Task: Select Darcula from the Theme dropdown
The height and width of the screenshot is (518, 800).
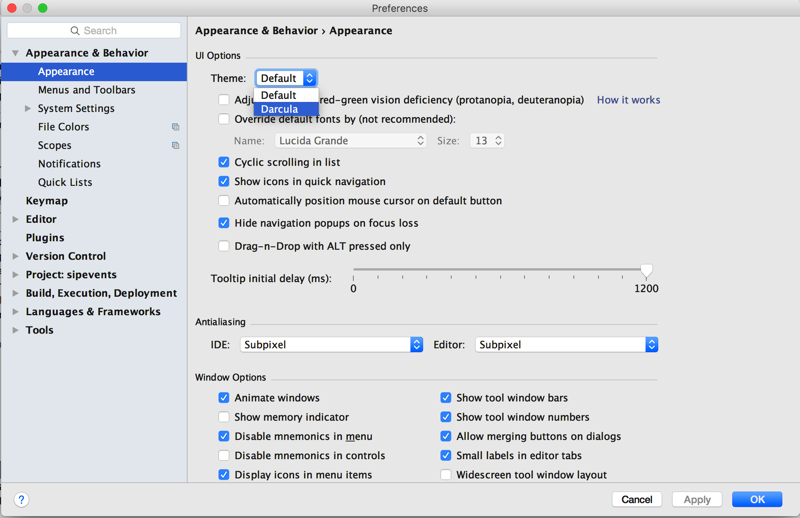Action: (x=280, y=109)
